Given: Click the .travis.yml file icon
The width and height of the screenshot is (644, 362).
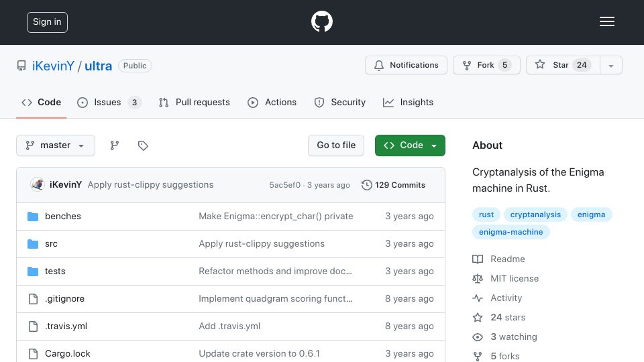Looking at the screenshot, I should click(x=34, y=326).
